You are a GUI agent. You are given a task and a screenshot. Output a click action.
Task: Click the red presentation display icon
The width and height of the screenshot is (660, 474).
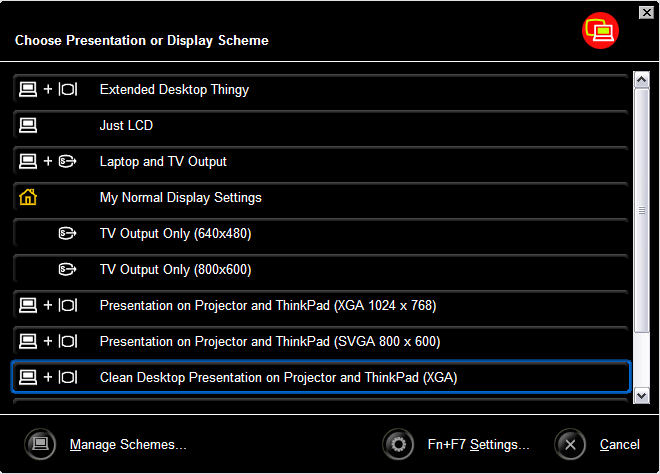click(x=601, y=31)
